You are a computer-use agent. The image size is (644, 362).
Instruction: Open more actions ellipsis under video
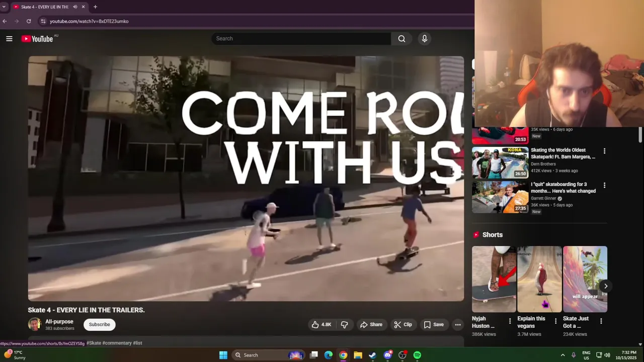(458, 325)
